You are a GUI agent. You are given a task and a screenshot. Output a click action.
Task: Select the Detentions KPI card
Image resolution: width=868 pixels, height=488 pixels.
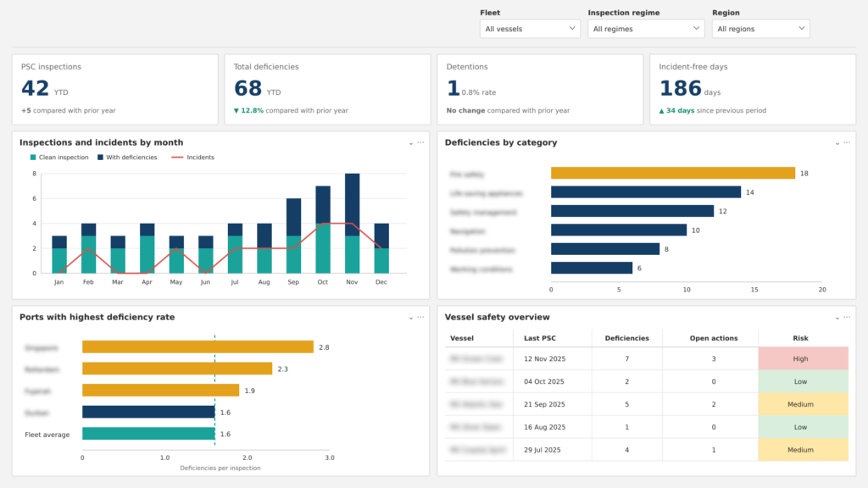point(540,89)
